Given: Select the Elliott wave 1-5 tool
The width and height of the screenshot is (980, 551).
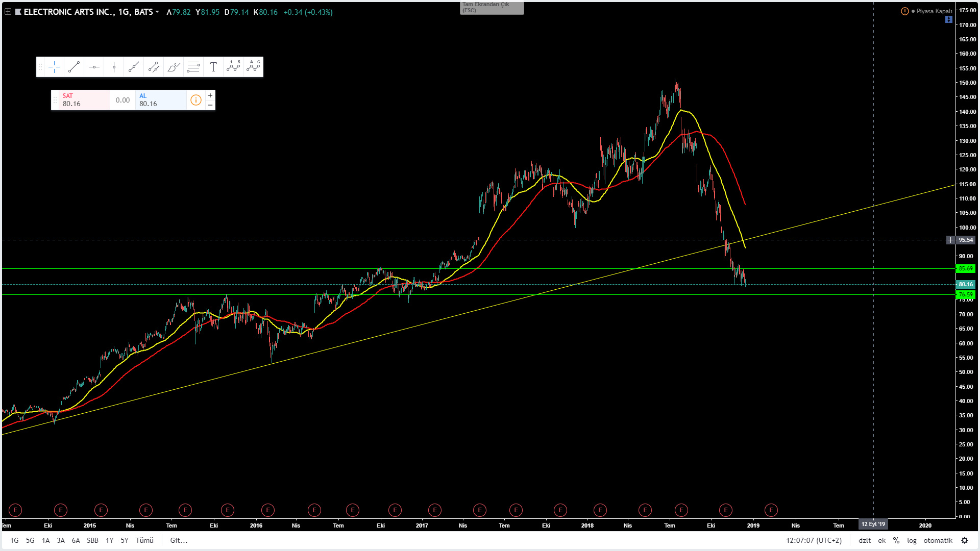Looking at the screenshot, I should click(x=233, y=67).
